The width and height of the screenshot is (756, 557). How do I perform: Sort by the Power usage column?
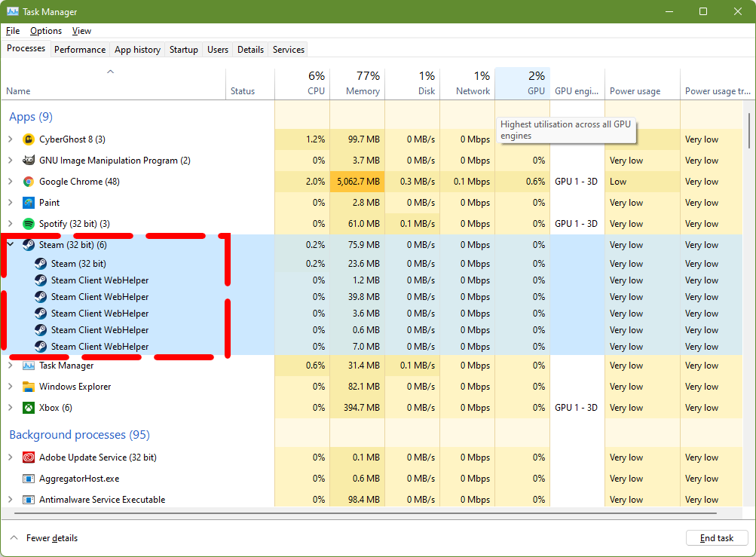(x=642, y=84)
